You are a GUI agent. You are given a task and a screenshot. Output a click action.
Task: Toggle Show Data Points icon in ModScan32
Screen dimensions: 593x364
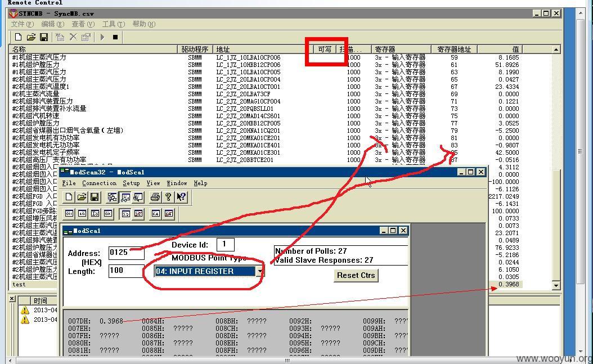(x=125, y=197)
